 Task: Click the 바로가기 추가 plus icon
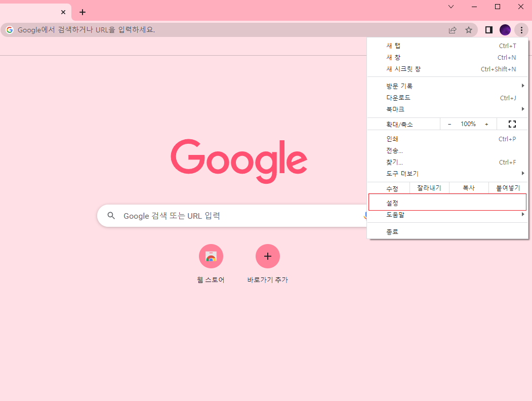tap(268, 256)
